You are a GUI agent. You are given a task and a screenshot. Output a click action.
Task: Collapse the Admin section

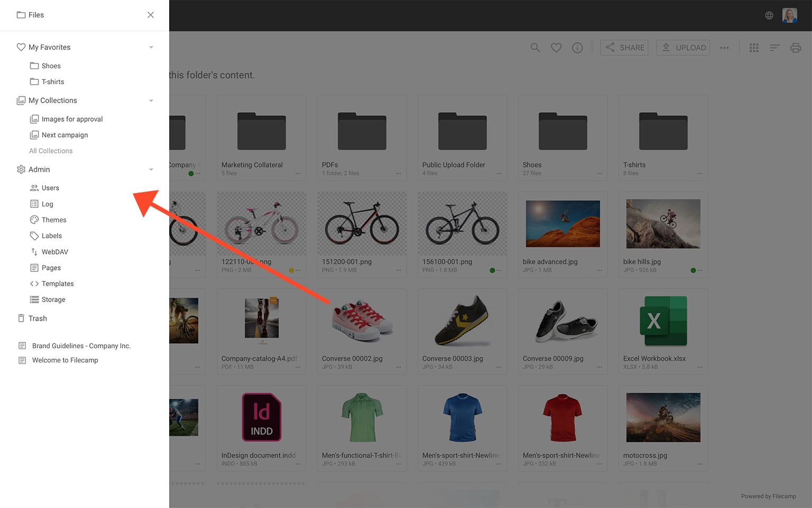pos(151,169)
